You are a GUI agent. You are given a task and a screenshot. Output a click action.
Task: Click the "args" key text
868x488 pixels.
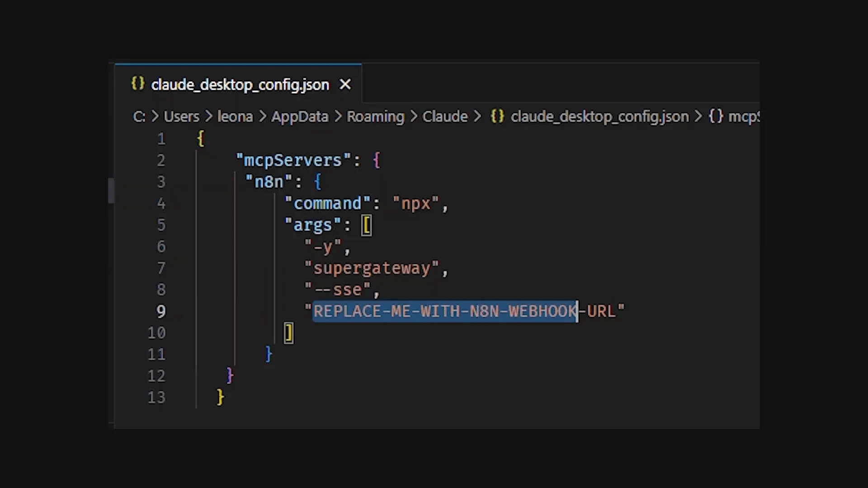[x=313, y=225]
